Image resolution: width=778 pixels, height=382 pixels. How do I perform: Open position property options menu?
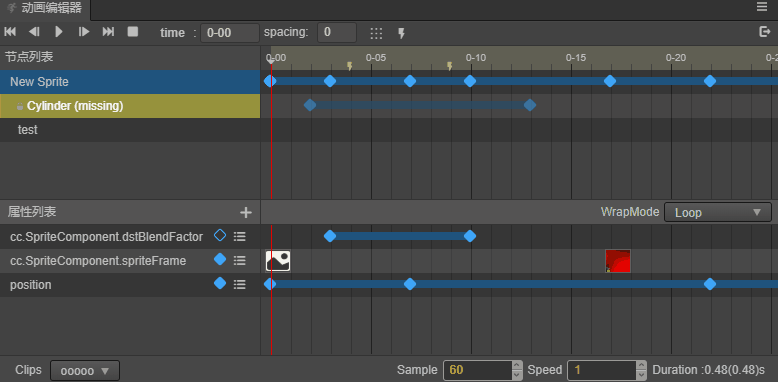(x=240, y=285)
